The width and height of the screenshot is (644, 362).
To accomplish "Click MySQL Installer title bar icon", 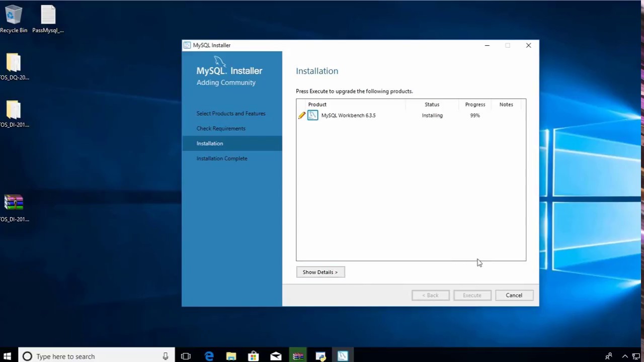I will 187,45.
